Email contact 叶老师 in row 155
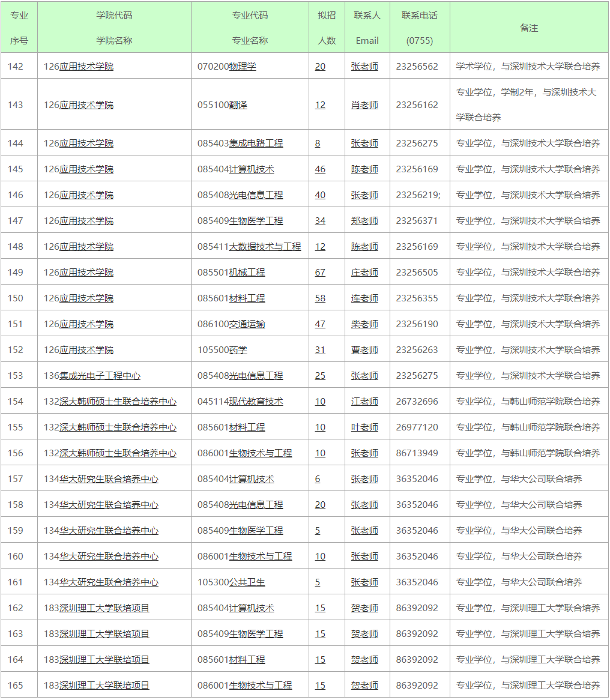Image resolution: width=610 pixels, height=700 pixels. (364, 427)
